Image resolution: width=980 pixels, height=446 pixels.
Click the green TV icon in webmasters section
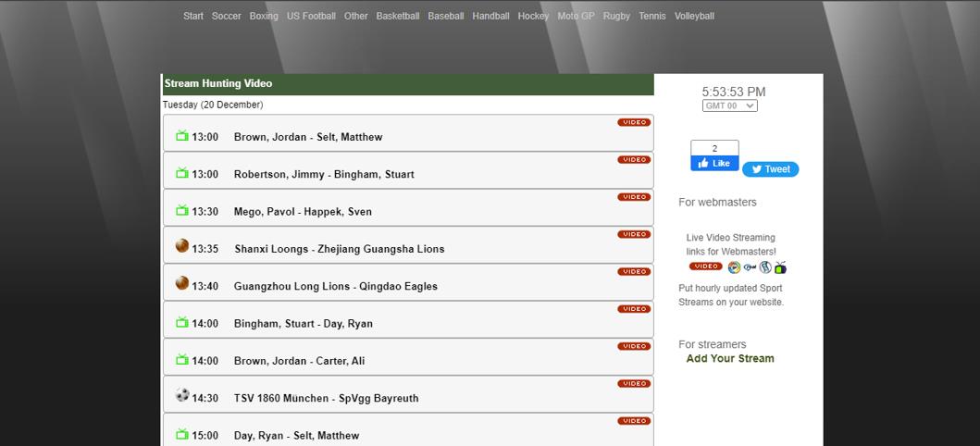tap(780, 267)
